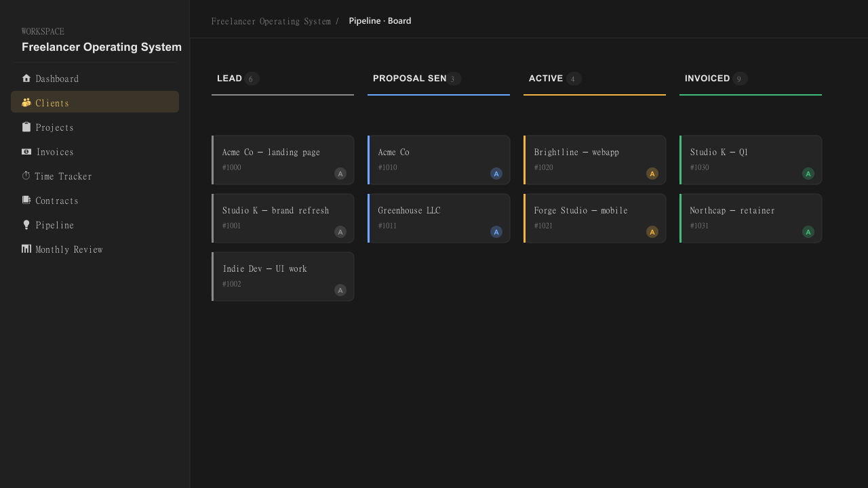Open the Contracts page label
868x488 pixels.
57,201
